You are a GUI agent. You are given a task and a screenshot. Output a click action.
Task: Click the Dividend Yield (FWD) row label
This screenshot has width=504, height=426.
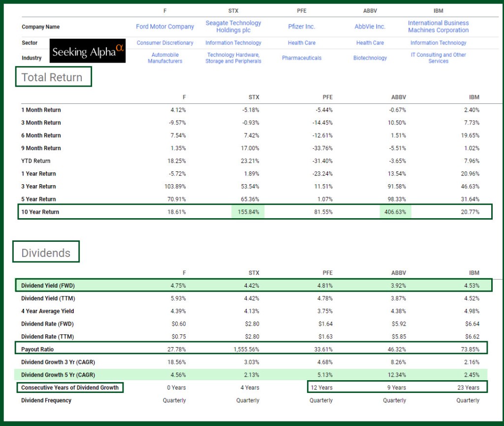(x=48, y=286)
